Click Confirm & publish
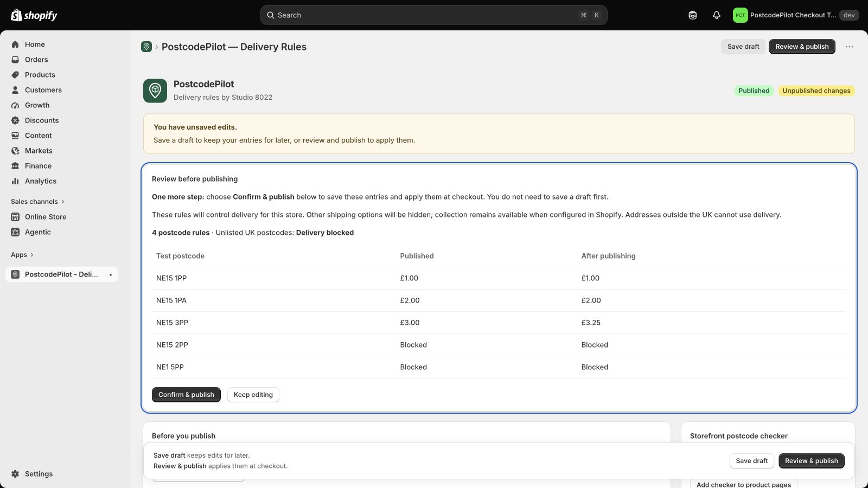Screen dimensions: 868x488 pyautogui.click(x=186, y=395)
